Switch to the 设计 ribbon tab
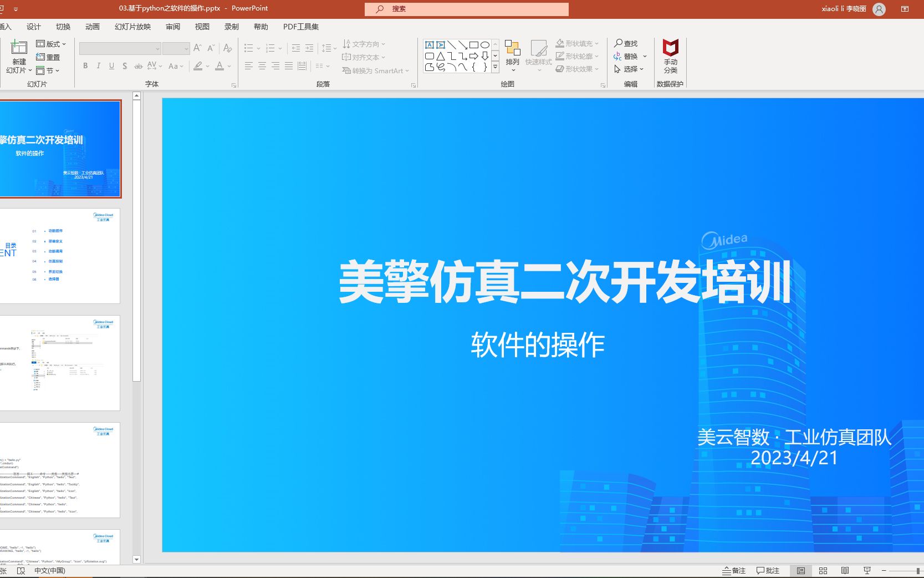The image size is (924, 578). click(33, 26)
